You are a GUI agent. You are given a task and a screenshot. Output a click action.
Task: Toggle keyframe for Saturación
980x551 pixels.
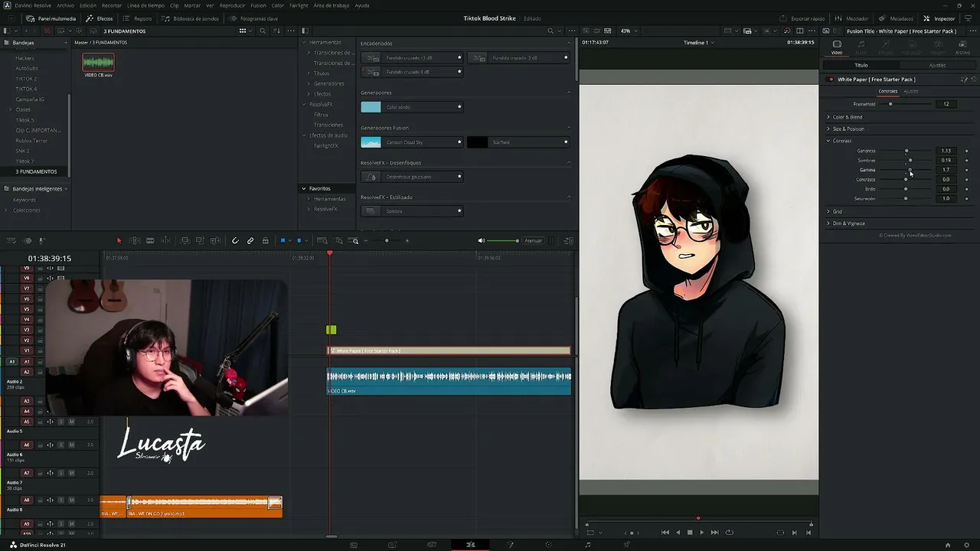pyautogui.click(x=966, y=199)
